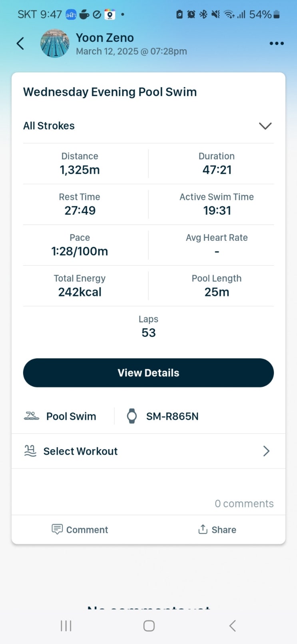Expand the All Strokes dropdown chevron
Image resolution: width=297 pixels, height=644 pixels.
coord(265,126)
